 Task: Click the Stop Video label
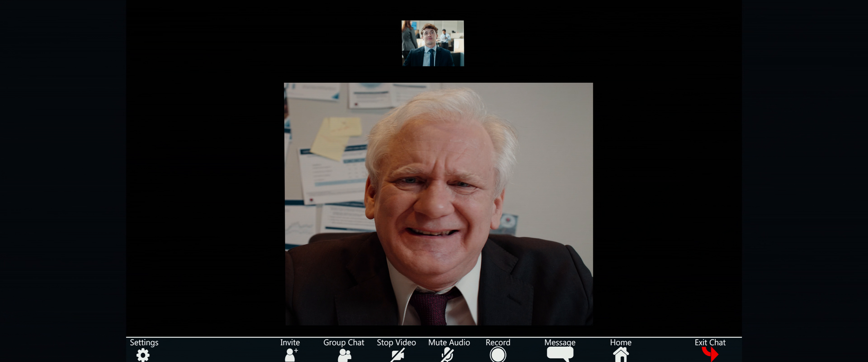tap(396, 343)
